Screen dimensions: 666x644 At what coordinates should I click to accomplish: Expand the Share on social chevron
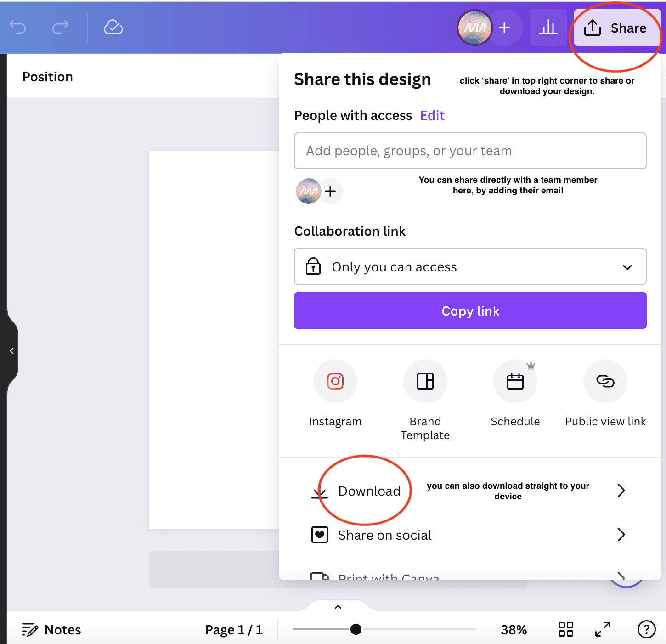[x=621, y=535]
